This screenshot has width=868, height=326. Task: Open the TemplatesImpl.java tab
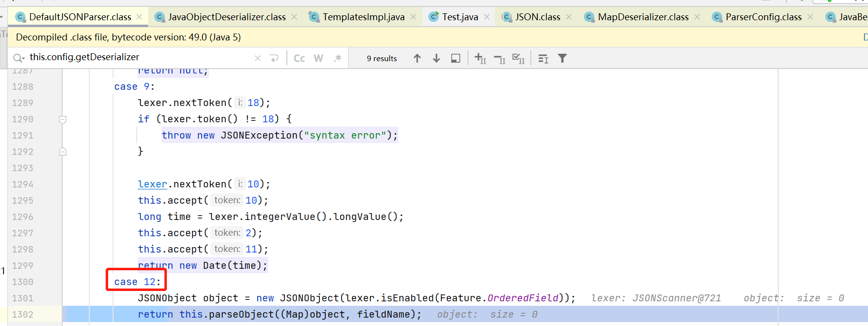tap(363, 17)
